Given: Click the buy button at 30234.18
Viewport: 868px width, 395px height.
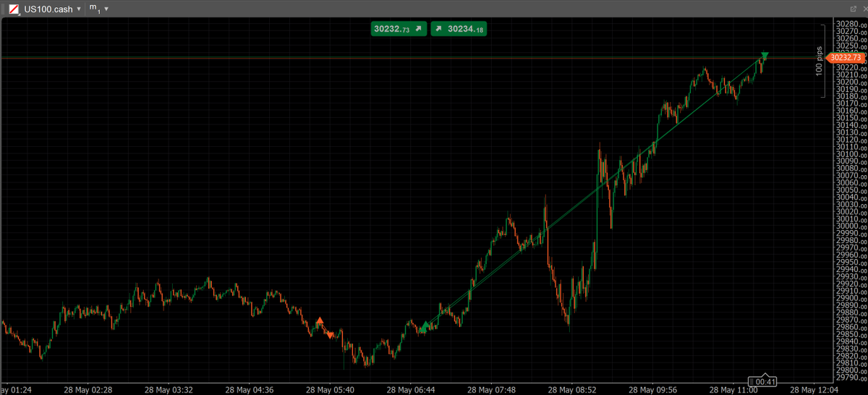Looking at the screenshot, I should pos(459,29).
